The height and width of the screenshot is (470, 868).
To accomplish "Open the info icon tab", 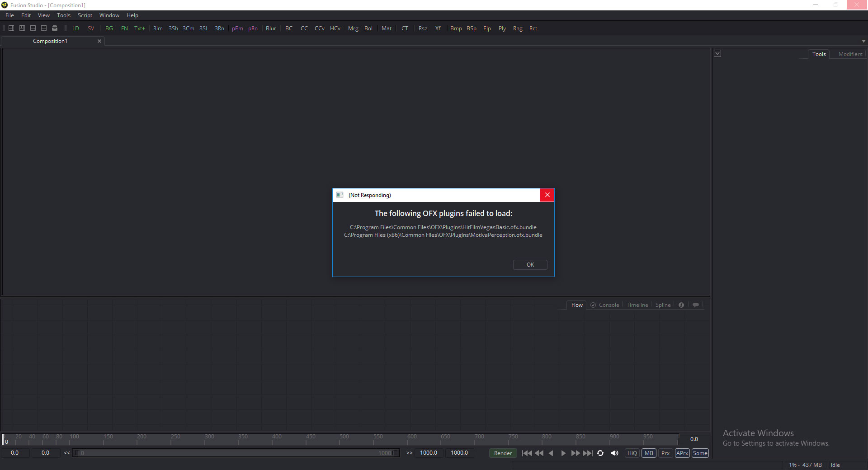I will [681, 305].
